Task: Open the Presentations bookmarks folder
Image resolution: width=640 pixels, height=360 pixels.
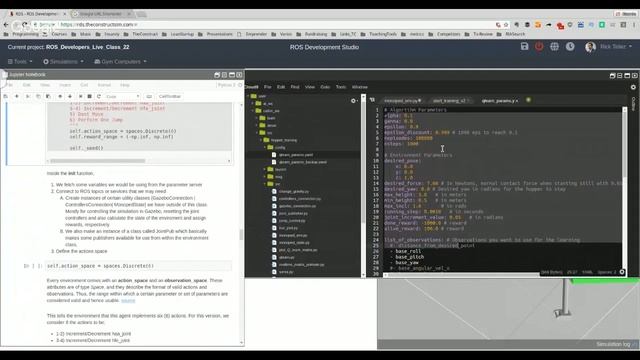Action: pos(216,34)
